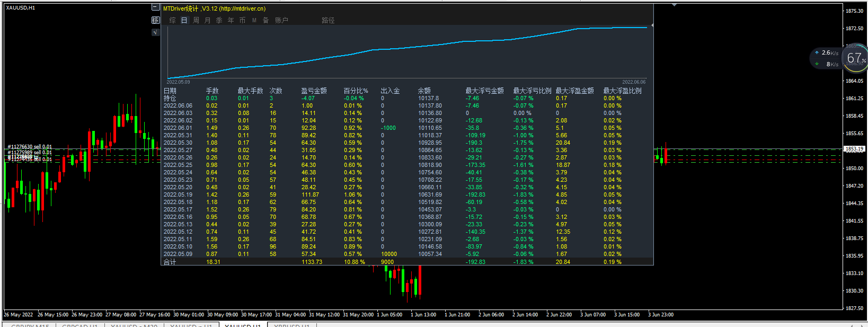Open the 周 weekly statistics tab
This screenshot has height=327, width=868.
point(196,20)
